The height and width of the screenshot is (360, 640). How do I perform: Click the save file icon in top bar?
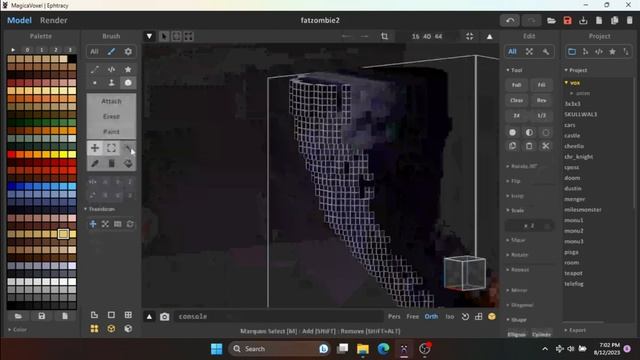click(x=567, y=20)
